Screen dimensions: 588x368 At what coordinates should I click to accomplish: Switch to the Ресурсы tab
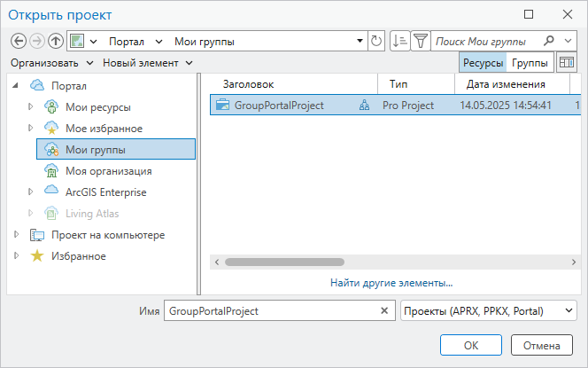pos(483,62)
